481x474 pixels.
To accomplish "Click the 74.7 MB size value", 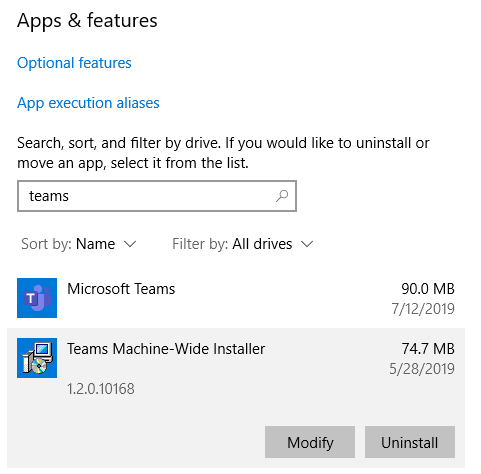I will (x=428, y=349).
